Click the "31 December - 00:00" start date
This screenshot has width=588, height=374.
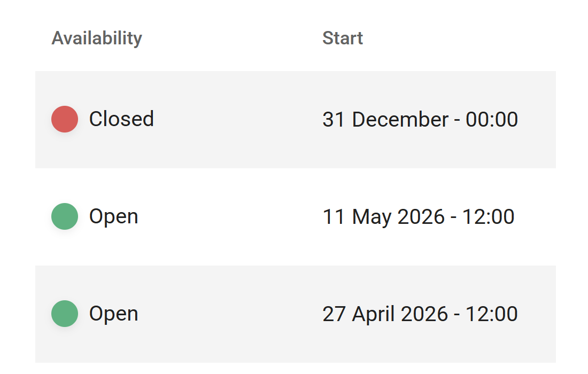420,119
